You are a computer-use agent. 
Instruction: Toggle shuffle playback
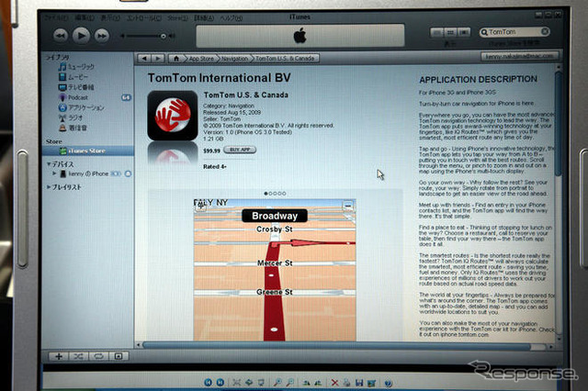point(79,356)
